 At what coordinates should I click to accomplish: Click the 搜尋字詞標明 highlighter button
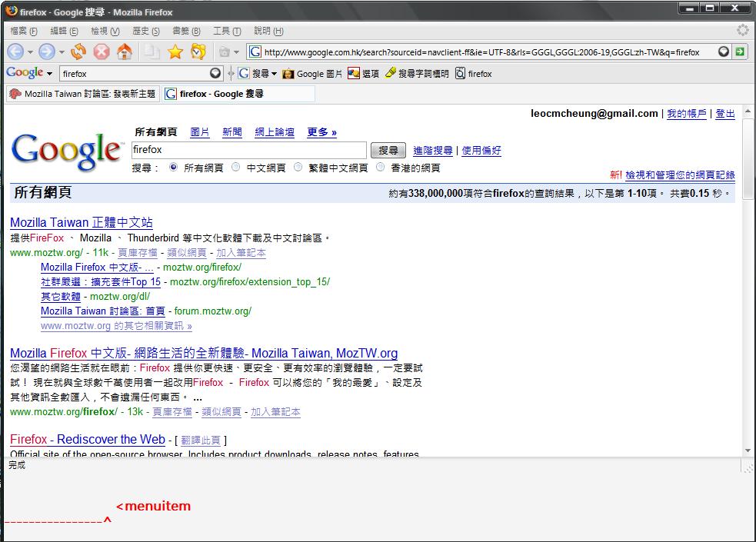click(x=416, y=74)
